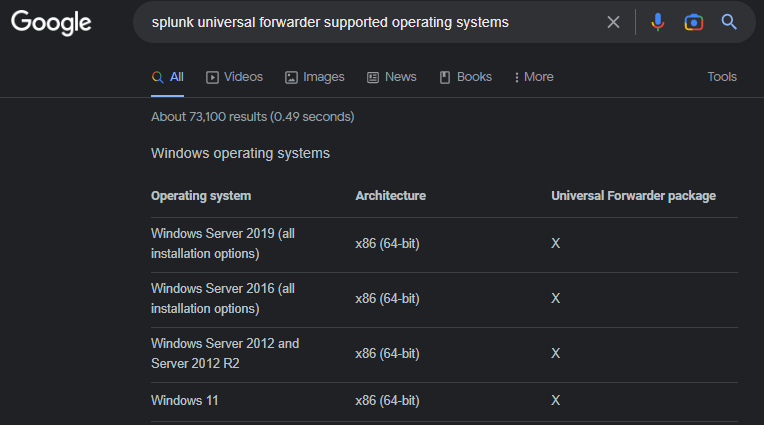Switch to the Images tab
This screenshot has width=764, height=425.
click(x=315, y=77)
